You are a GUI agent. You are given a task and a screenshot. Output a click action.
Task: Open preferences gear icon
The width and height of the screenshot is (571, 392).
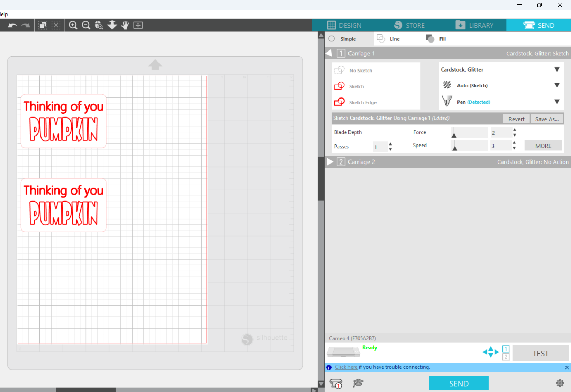click(560, 383)
